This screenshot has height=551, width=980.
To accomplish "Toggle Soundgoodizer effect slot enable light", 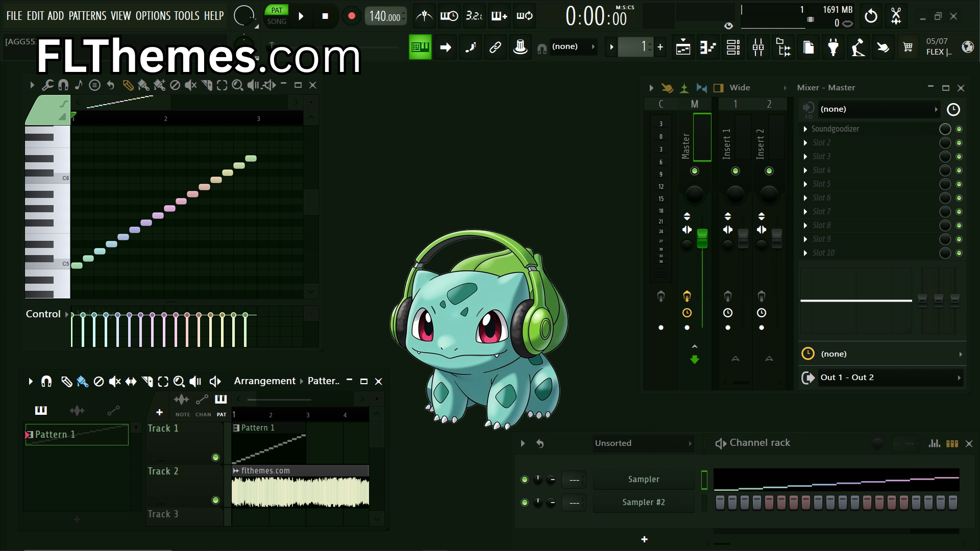I will [959, 129].
